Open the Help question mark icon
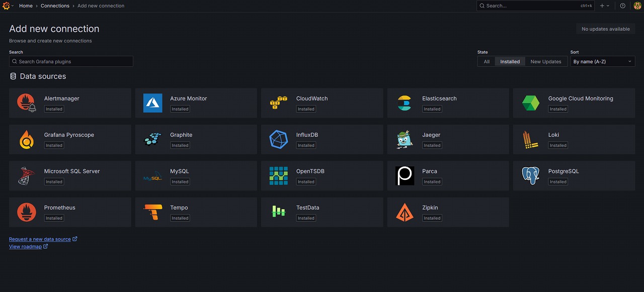 (x=623, y=6)
